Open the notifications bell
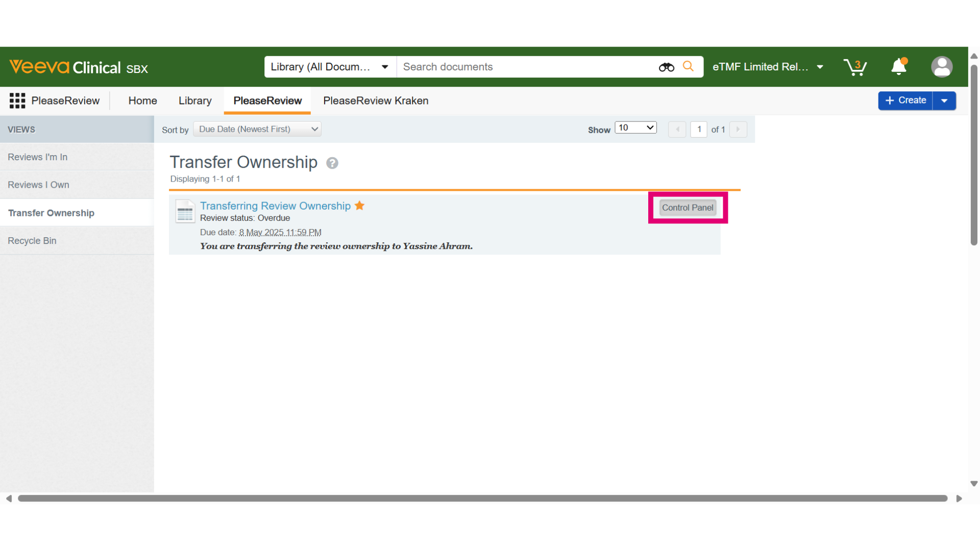 [x=899, y=67]
